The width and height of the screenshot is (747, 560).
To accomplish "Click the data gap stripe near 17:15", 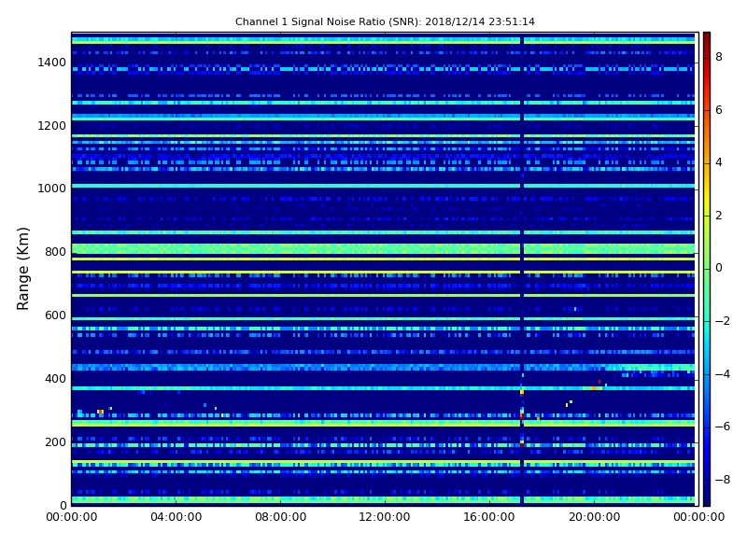I will [522, 269].
